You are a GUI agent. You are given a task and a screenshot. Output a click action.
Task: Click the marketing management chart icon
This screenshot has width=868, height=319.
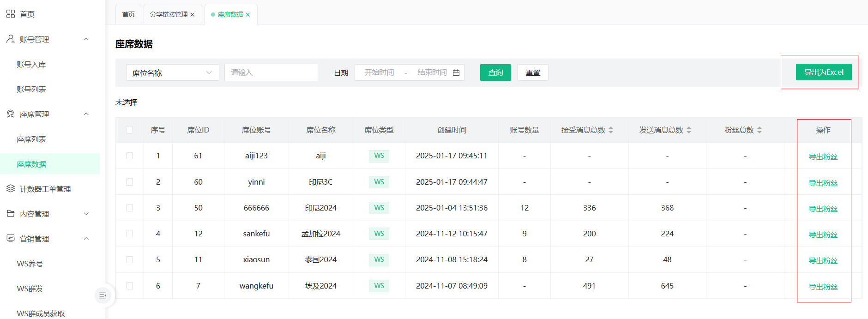[x=11, y=239]
